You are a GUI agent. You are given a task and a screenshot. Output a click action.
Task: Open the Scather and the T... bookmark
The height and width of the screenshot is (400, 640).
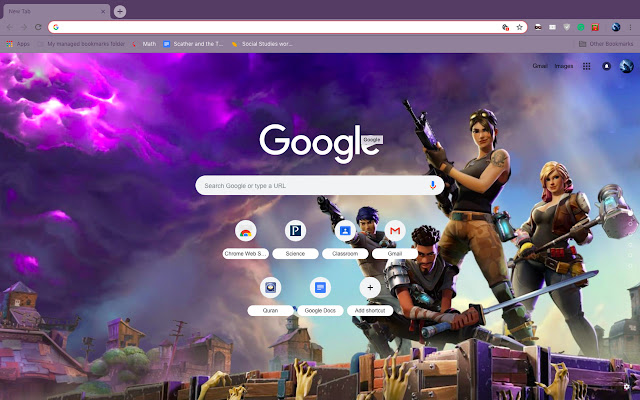pos(193,44)
